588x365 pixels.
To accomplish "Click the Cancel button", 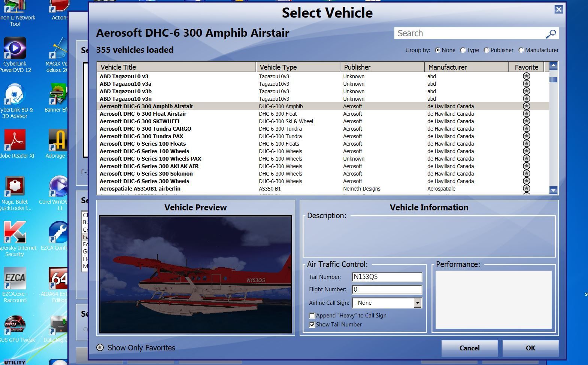I will [469, 348].
